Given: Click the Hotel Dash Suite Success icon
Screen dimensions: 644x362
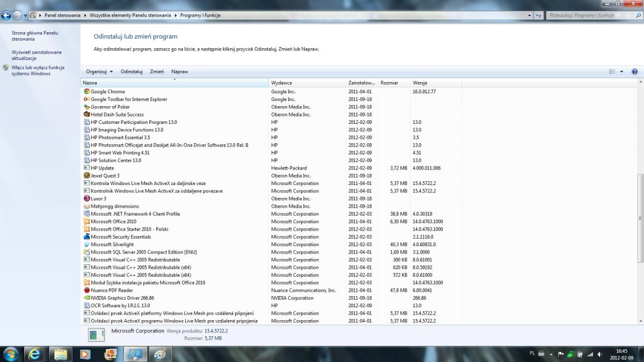Looking at the screenshot, I should [86, 114].
